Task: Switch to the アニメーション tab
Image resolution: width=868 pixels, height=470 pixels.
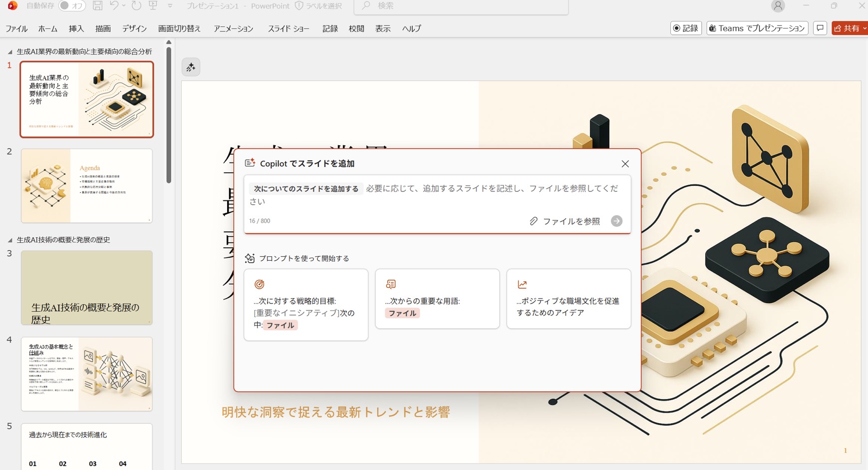Action: click(x=233, y=28)
